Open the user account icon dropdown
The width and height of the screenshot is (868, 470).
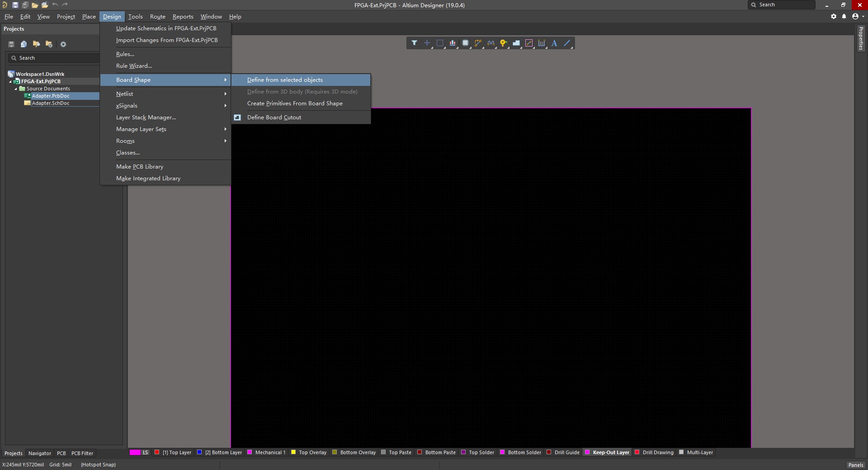pos(858,16)
